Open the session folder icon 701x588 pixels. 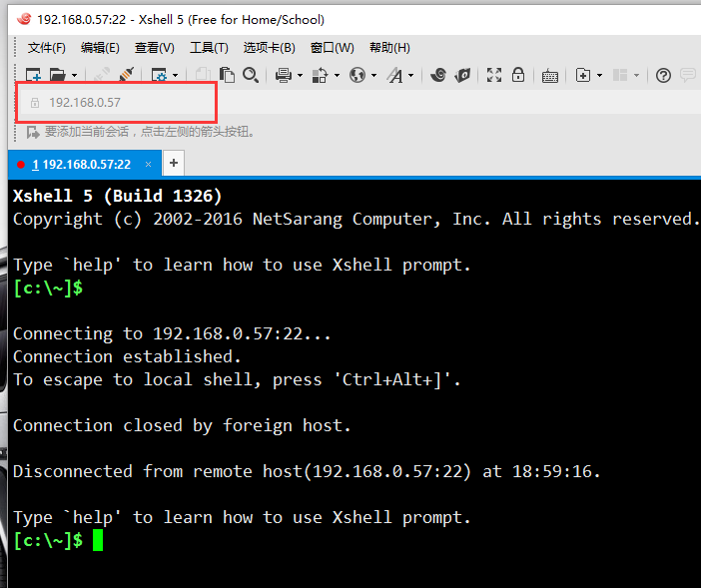point(58,75)
